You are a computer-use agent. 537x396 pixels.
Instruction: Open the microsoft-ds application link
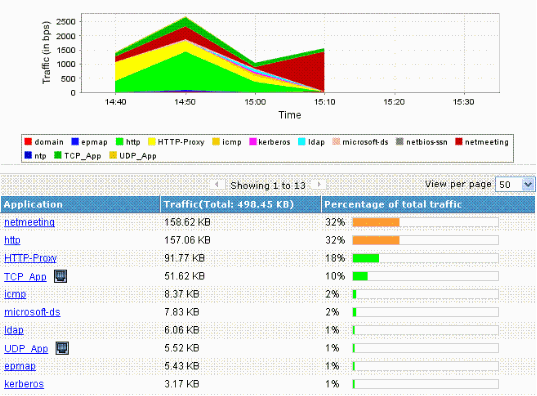(32, 312)
